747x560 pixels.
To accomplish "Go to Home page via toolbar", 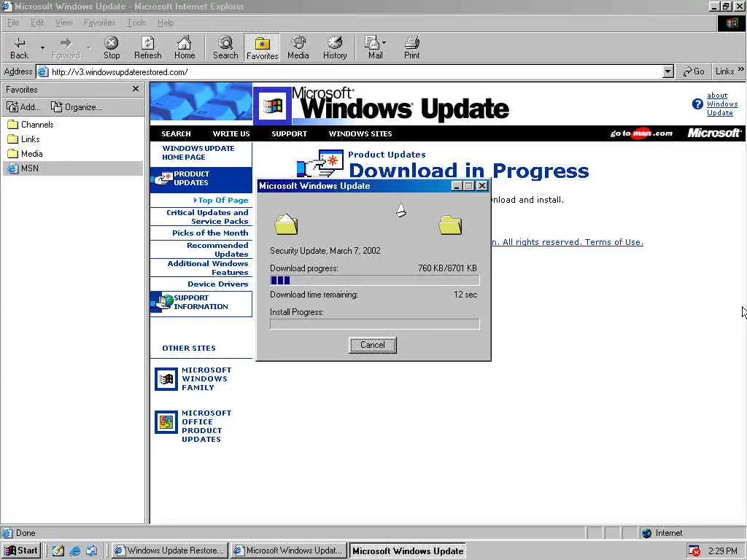I will pyautogui.click(x=185, y=47).
